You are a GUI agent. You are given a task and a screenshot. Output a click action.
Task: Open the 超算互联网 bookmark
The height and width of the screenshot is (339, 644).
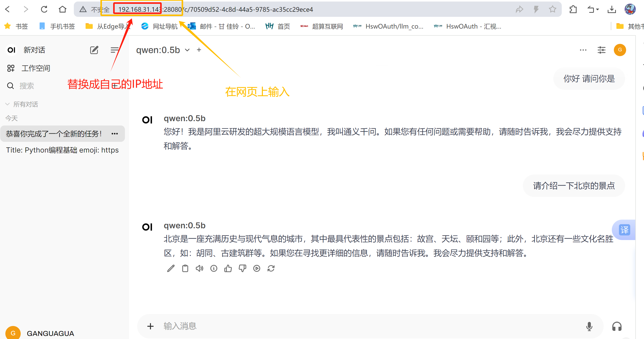[322, 26]
